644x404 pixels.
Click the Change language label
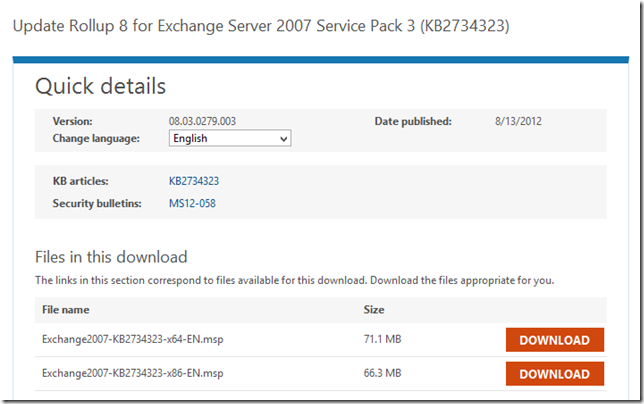[96, 138]
